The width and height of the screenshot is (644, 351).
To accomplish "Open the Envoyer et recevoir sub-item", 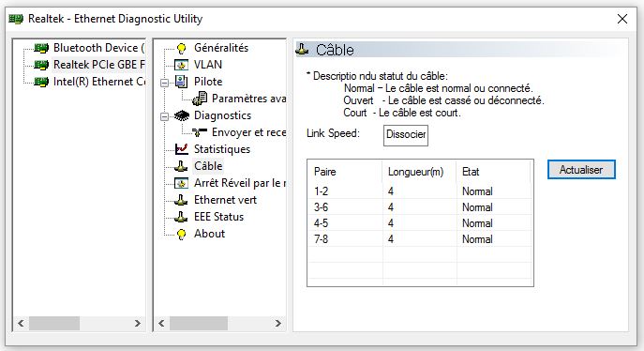I will pyautogui.click(x=248, y=132).
